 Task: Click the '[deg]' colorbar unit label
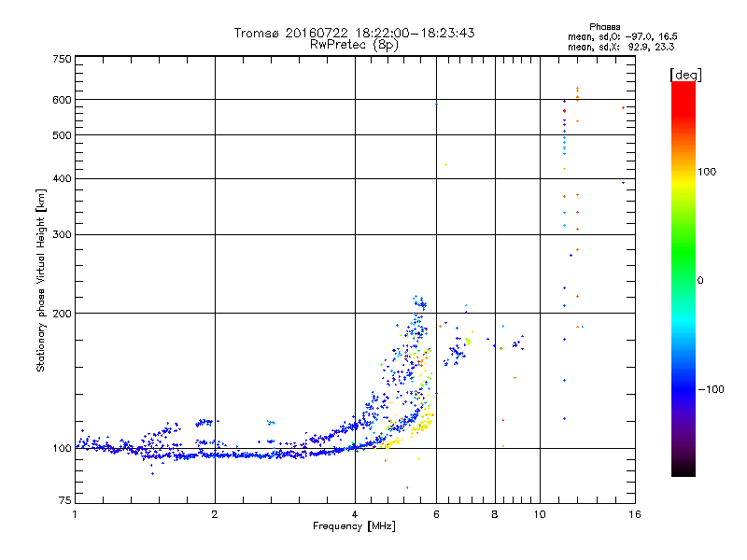[685, 76]
